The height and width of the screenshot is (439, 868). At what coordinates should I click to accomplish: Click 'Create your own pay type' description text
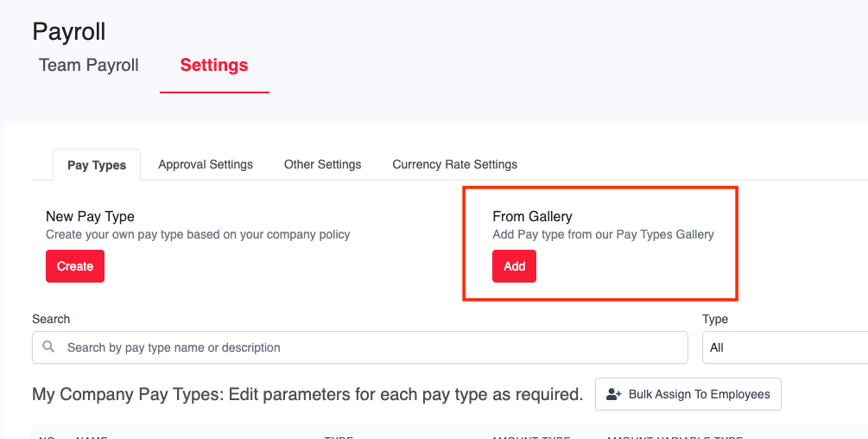[198, 234]
